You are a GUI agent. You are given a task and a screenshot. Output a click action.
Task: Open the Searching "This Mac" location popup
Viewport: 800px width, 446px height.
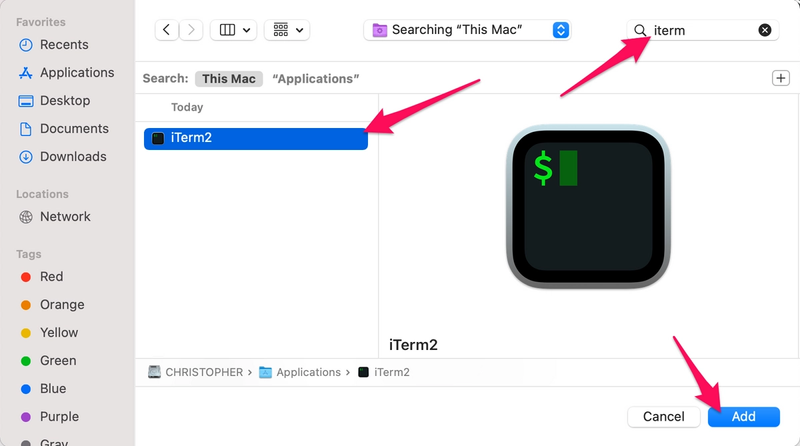(x=467, y=30)
